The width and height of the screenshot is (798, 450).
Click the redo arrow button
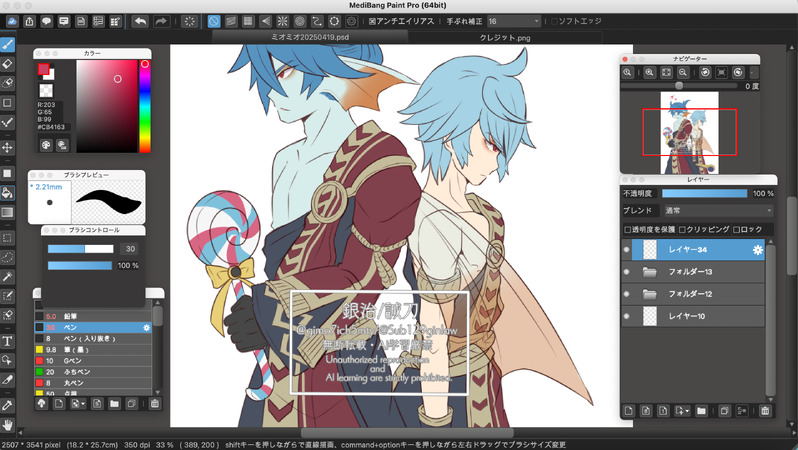tap(161, 21)
